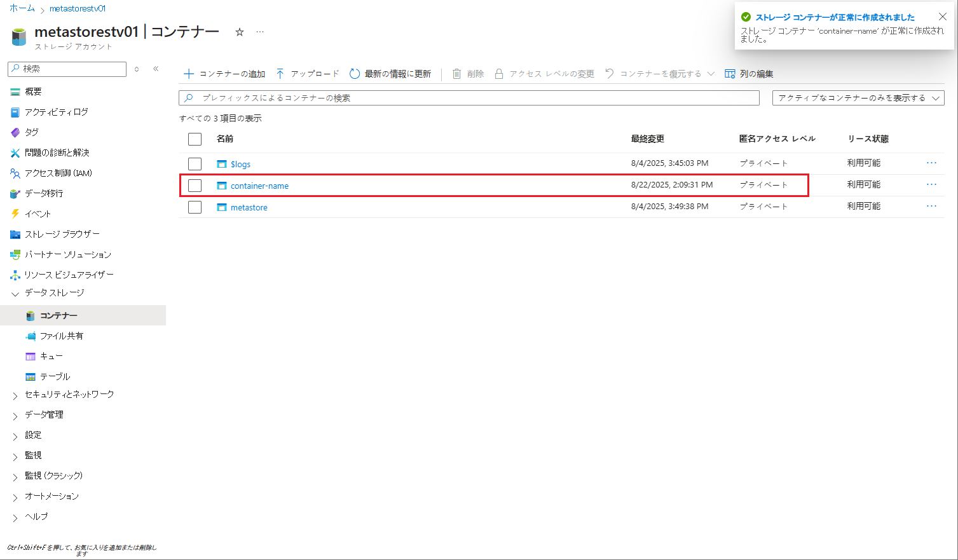Collapse the データ ストレージ section
The width and height of the screenshot is (958, 560).
click(x=15, y=294)
